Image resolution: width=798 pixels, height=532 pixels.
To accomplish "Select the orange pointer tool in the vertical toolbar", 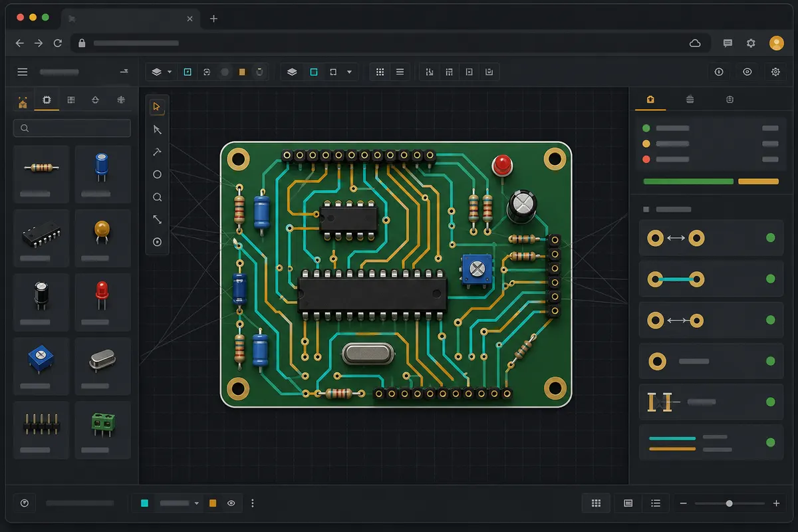I will [157, 107].
